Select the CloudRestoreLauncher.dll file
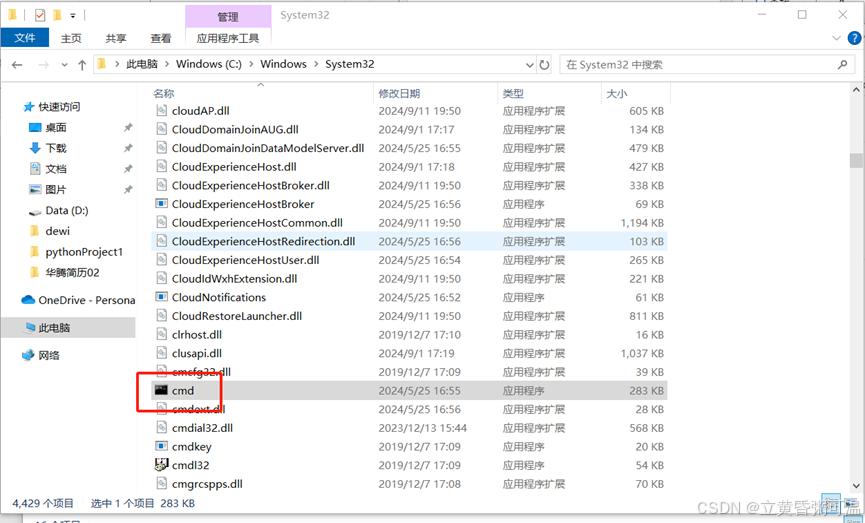This screenshot has width=865, height=523. tap(409, 316)
